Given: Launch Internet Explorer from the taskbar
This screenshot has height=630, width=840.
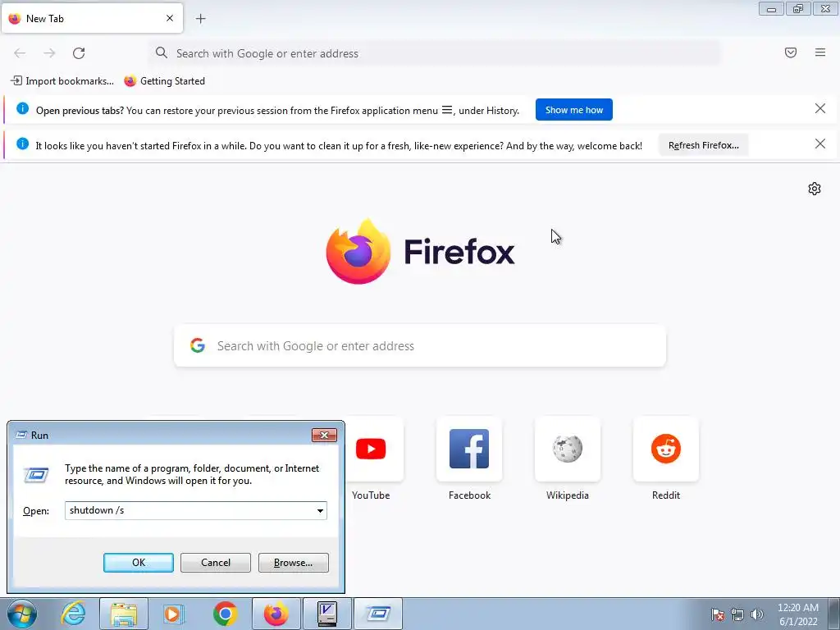Looking at the screenshot, I should 73,614.
